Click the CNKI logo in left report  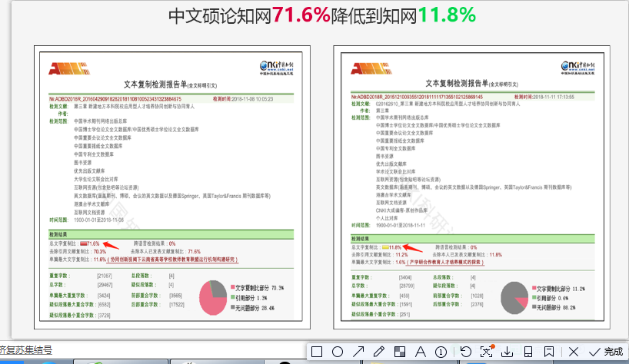[276, 68]
